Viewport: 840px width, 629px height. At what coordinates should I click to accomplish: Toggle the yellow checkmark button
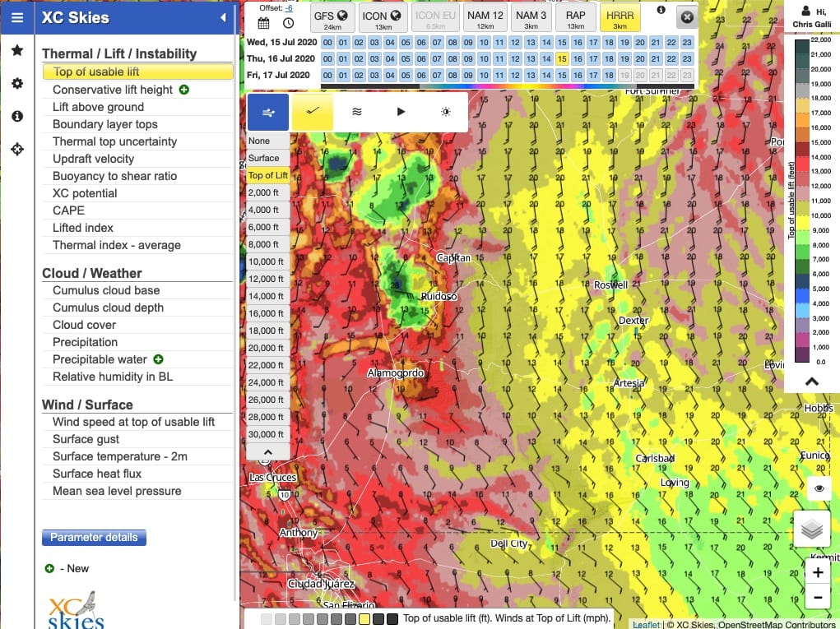tap(313, 112)
